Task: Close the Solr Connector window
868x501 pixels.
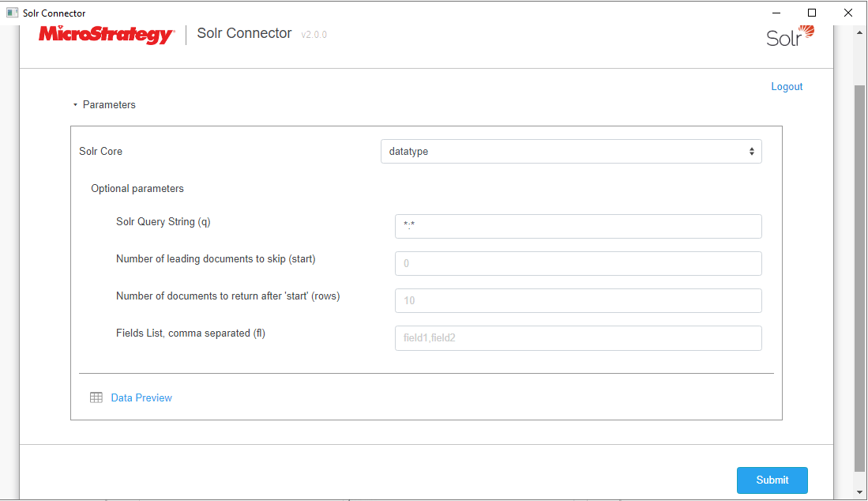Action: pyautogui.click(x=848, y=13)
